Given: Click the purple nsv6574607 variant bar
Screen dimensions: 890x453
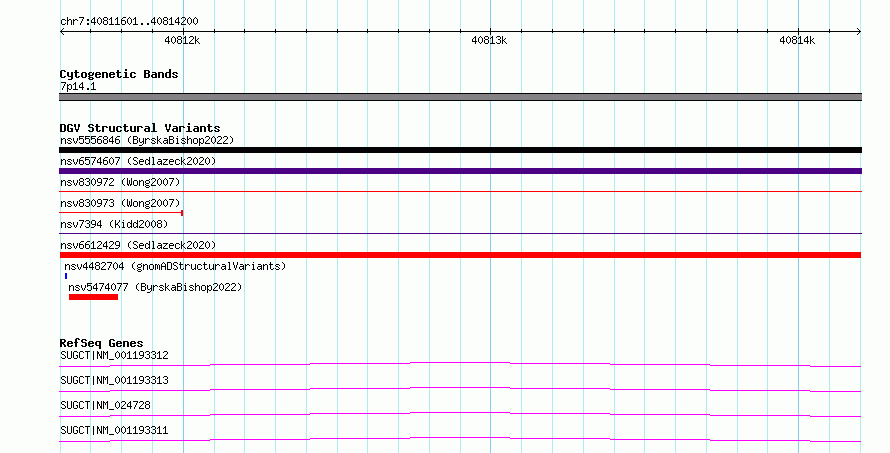Looking at the screenshot, I should pos(460,171).
